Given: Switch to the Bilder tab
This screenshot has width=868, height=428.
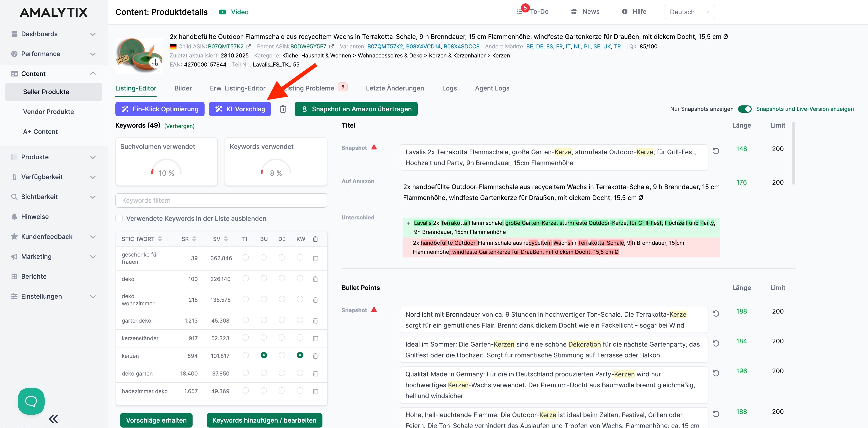Looking at the screenshot, I should click(183, 88).
